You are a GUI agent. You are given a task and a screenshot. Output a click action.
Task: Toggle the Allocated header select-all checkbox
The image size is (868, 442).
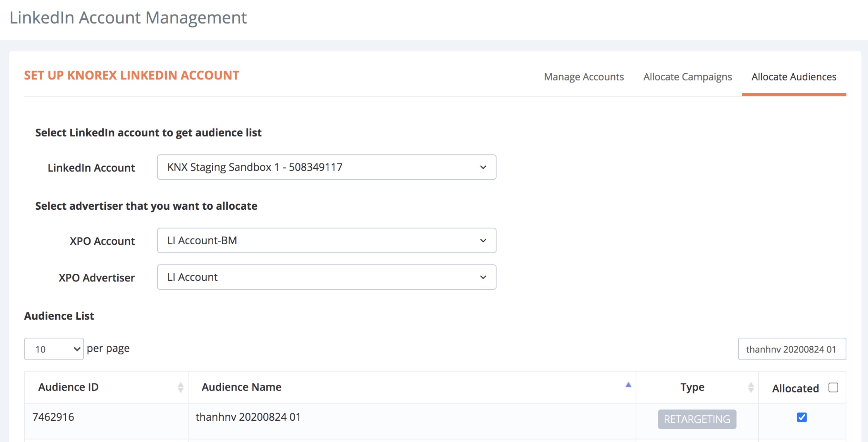(x=833, y=387)
